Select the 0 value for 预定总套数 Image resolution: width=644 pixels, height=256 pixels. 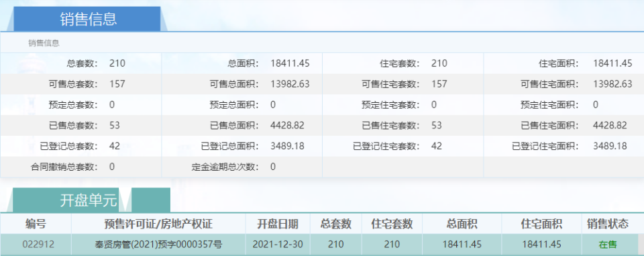click(112, 105)
